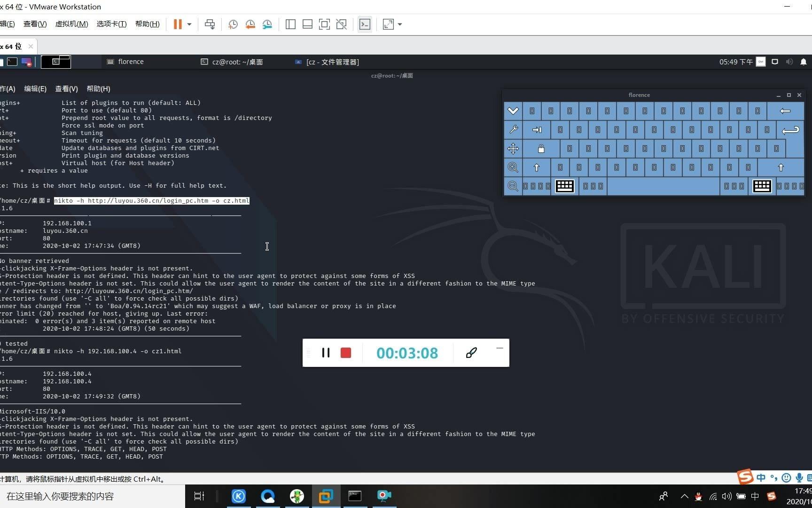Click the QQ penguin icon in system tray

coord(699,496)
